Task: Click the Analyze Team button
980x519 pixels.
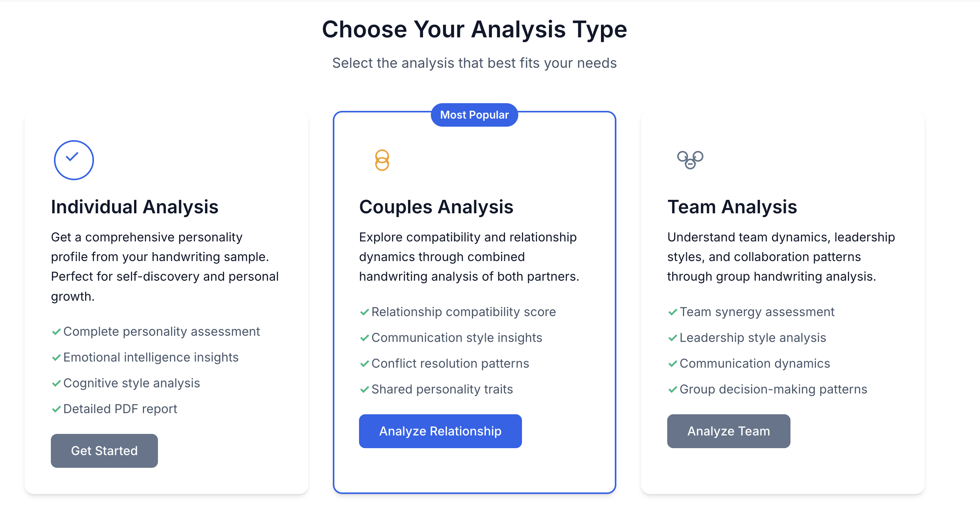Action: click(x=728, y=431)
